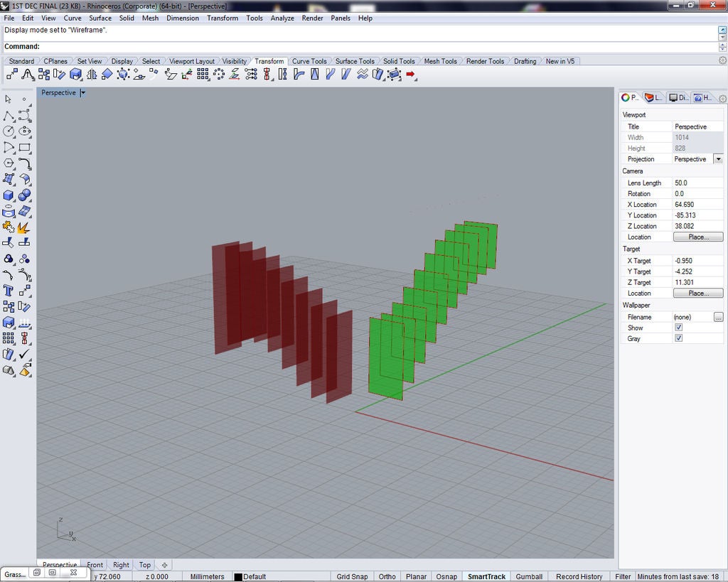Switch to the Right viewport tab
The width and height of the screenshot is (728, 582).
click(121, 565)
